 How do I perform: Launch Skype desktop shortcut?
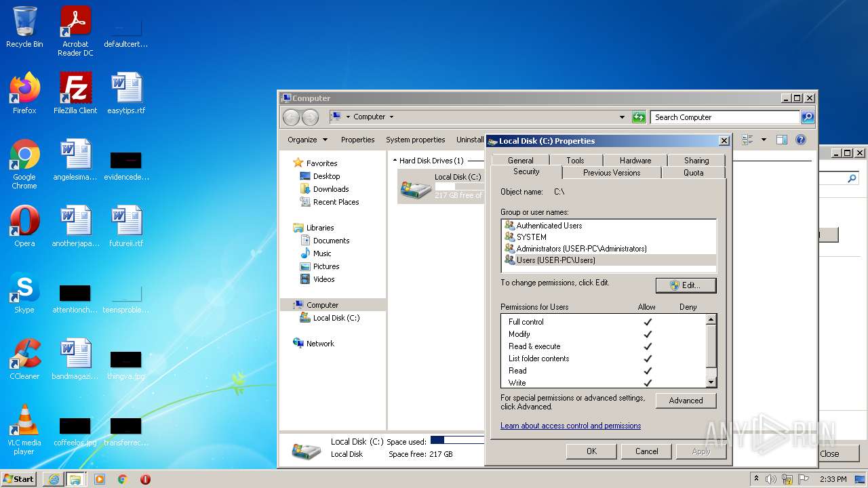(24, 293)
